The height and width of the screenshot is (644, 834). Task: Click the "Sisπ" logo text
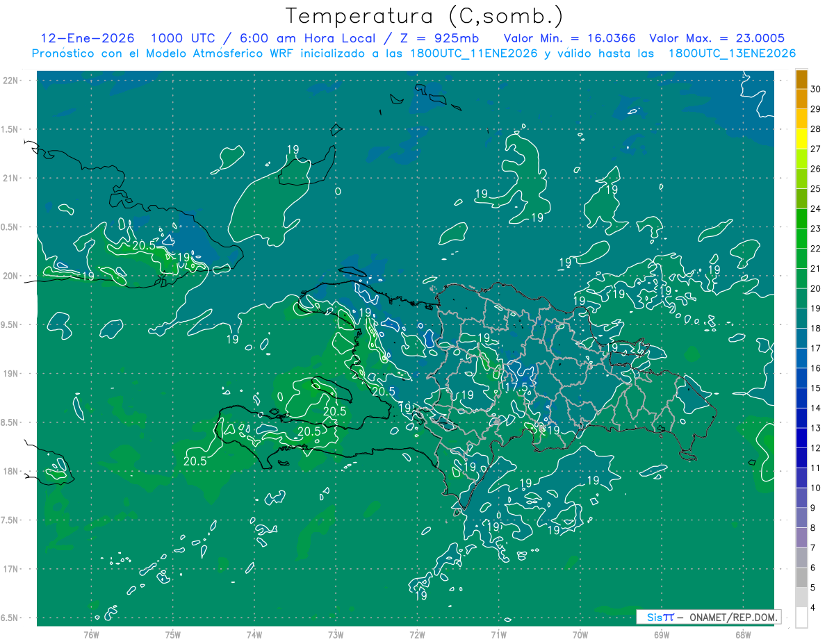pos(660,617)
